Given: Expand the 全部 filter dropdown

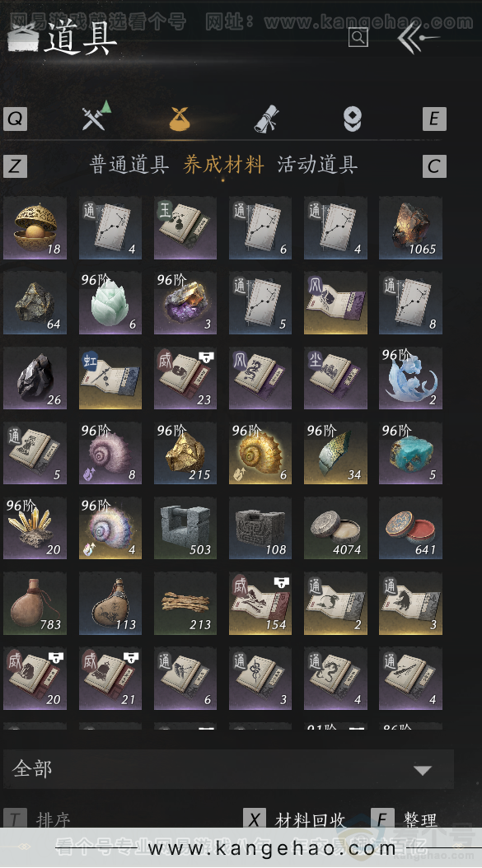Looking at the screenshot, I should pos(228,769).
